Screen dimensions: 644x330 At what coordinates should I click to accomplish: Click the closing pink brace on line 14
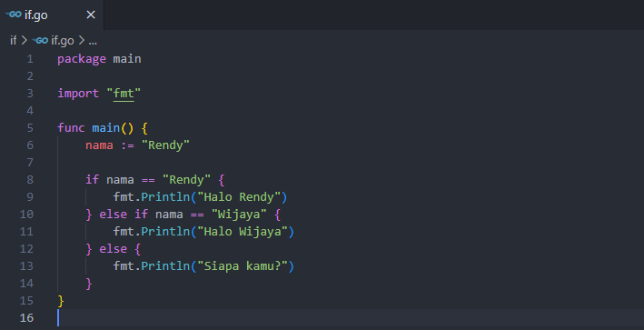pos(89,284)
